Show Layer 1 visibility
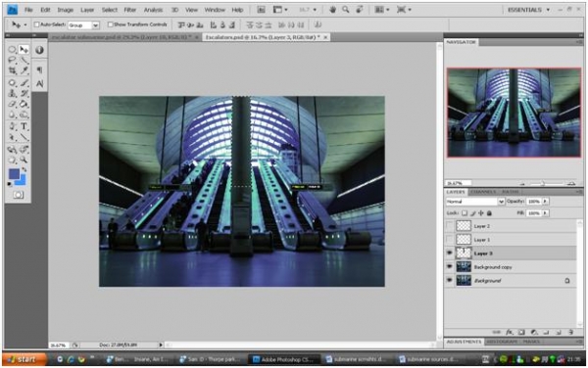This screenshot has width=588, height=368. (x=449, y=239)
